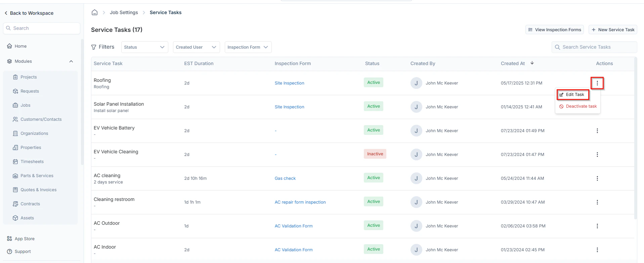Open actions menu for Cleaning restroom row
The image size is (644, 263).
pyautogui.click(x=597, y=202)
